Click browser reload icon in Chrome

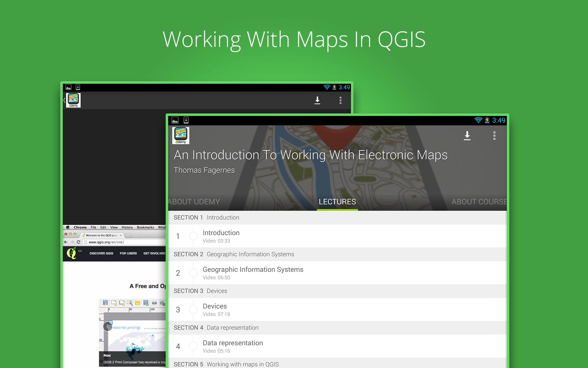point(78,242)
